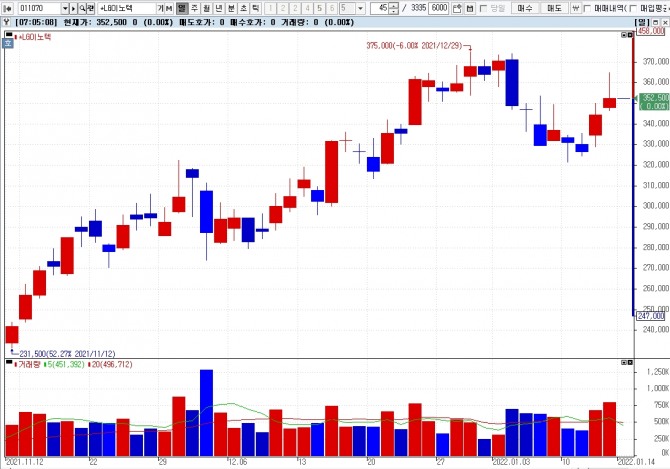This screenshot has height=469, width=670.
Task: Switch to the 주 weekly chart tab
Action: tap(194, 8)
